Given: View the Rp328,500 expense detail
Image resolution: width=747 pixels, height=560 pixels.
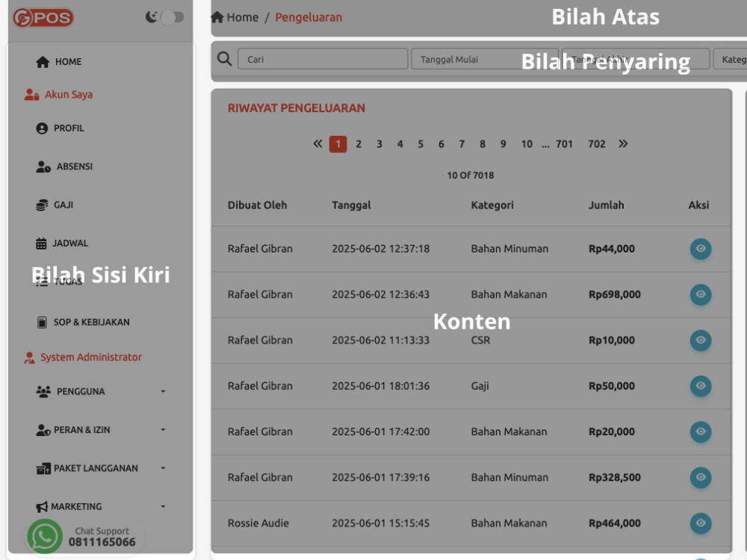Looking at the screenshot, I should coord(701,477).
